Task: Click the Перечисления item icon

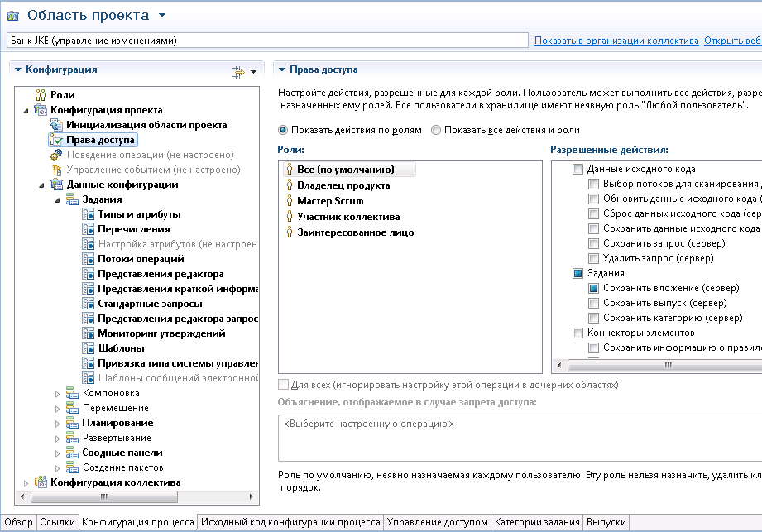Action: (x=89, y=229)
